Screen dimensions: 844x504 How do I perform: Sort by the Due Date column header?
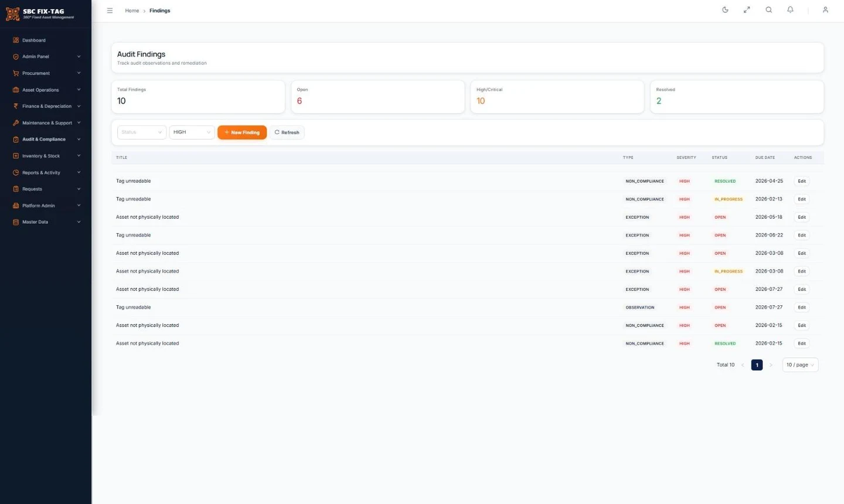tap(765, 158)
